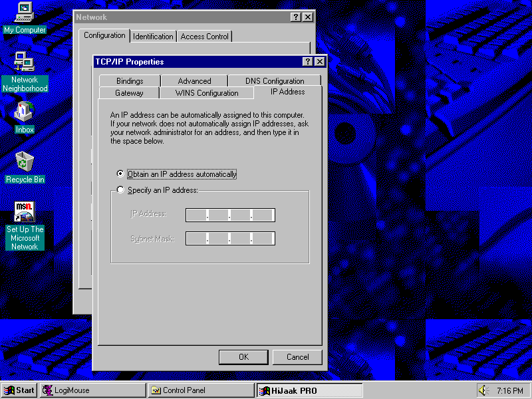This screenshot has height=399, width=532.
Task: Cancel the TCP/IP Properties dialog
Action: coord(297,357)
